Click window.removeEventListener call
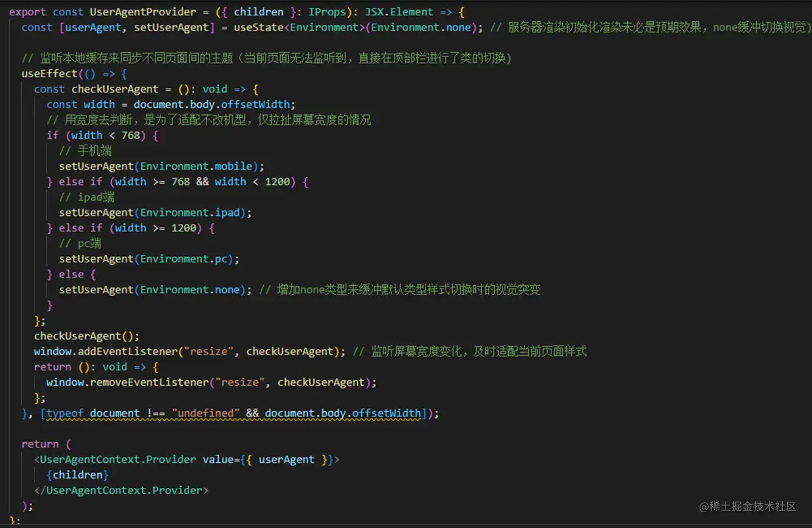This screenshot has height=528, width=812. [212, 382]
